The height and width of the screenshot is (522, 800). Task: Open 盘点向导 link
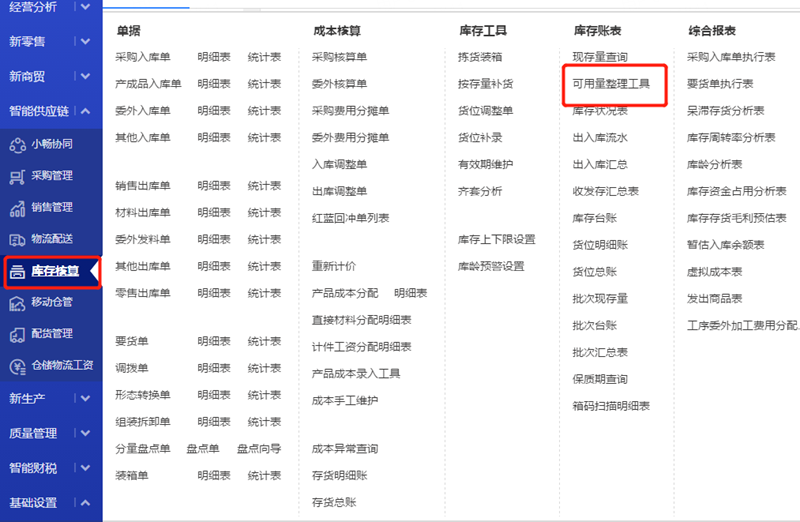[259, 449]
